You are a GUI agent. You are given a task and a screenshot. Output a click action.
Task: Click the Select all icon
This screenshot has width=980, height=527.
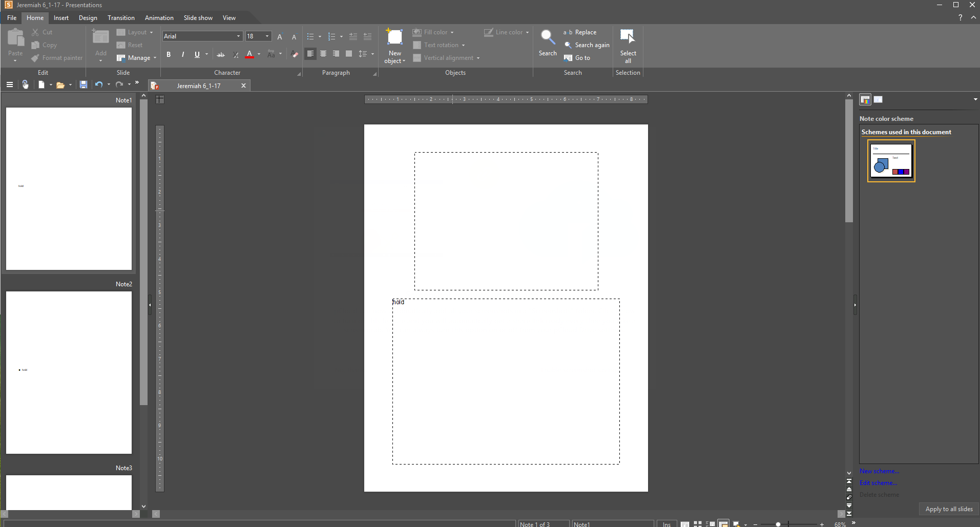[628, 37]
